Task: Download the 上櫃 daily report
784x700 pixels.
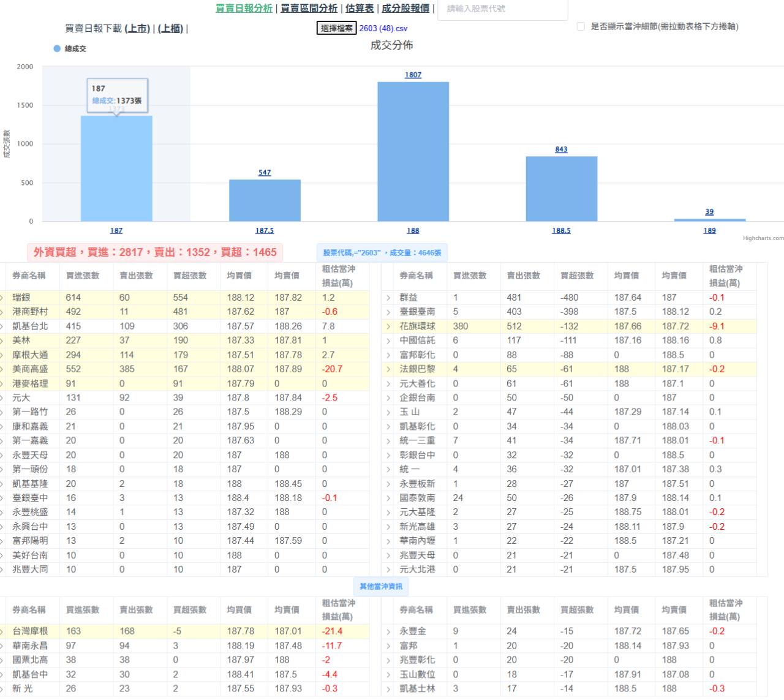Action: (170, 28)
